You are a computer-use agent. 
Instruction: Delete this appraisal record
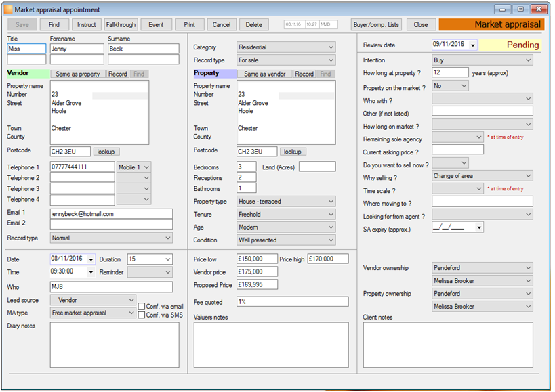point(254,25)
